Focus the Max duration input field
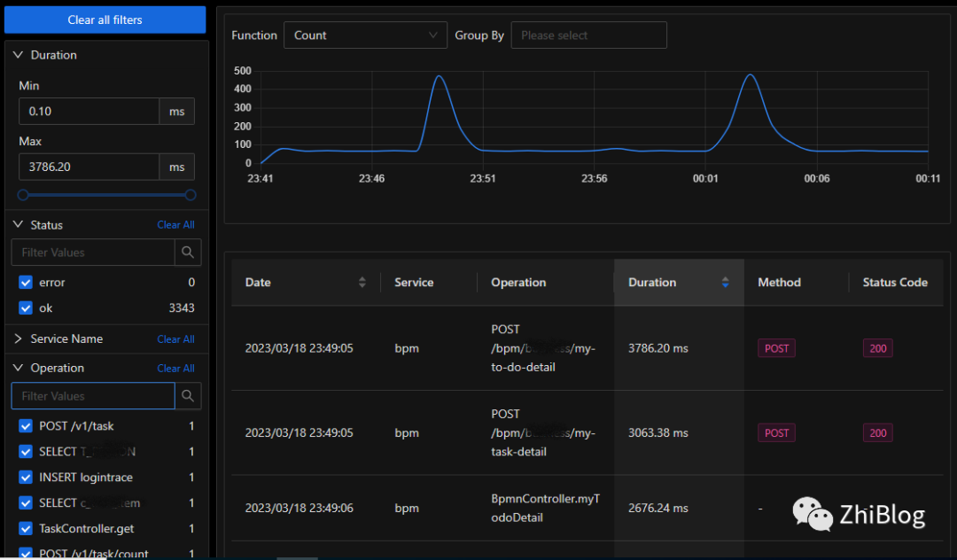Screen dimensions: 957x560 89,167
